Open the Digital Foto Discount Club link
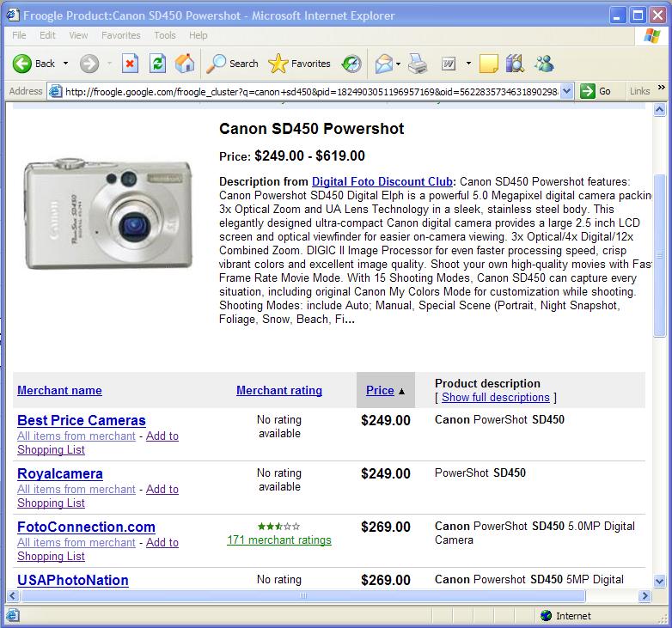Viewport: 672px width, 628px height. coord(382,181)
